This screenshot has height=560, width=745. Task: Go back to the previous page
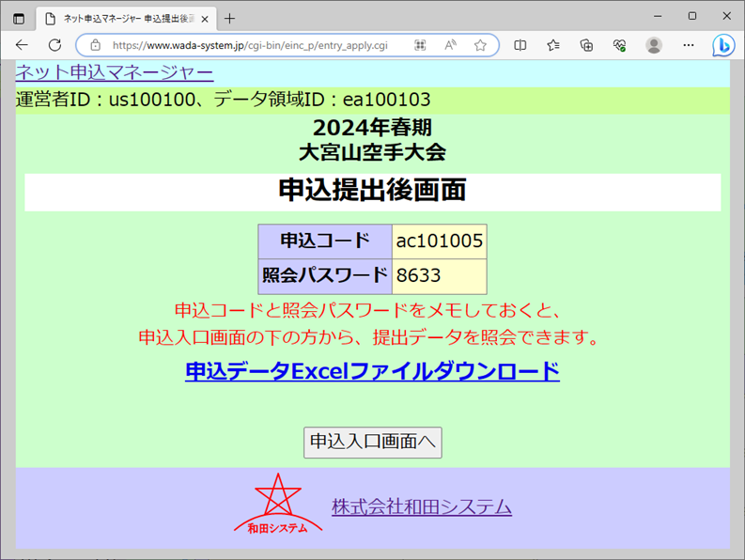[x=22, y=45]
